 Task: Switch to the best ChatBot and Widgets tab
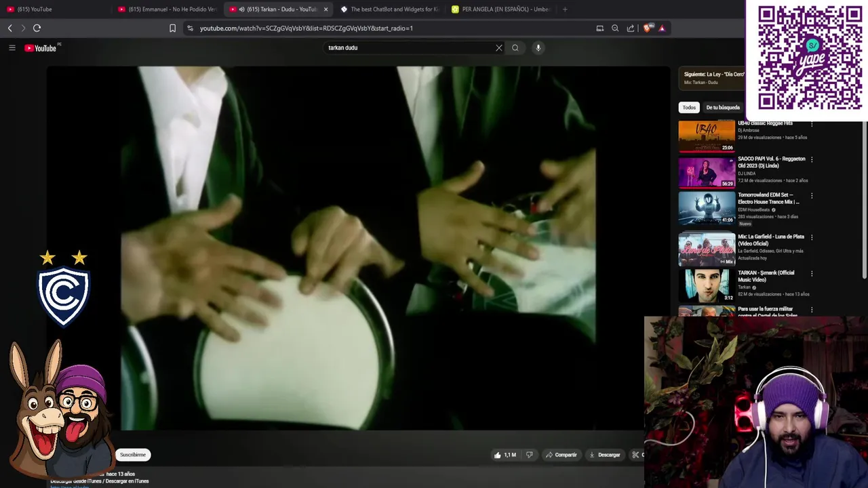[x=389, y=9]
